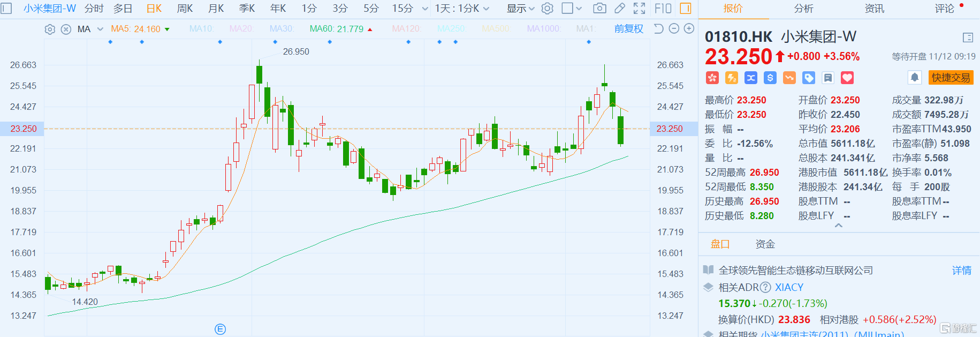The height and width of the screenshot is (337, 980).
Task: Open the XIACY related ADR link
Action: click(x=789, y=287)
